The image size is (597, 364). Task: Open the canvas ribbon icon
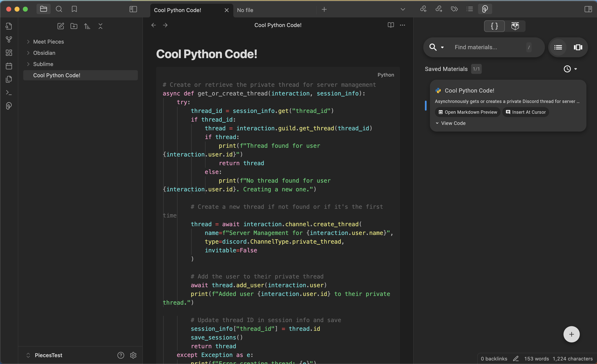click(x=9, y=53)
